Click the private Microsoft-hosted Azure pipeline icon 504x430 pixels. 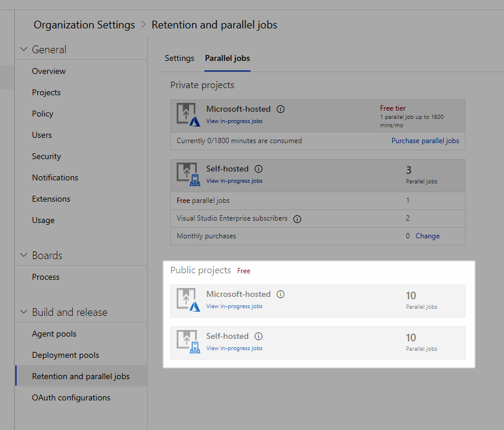point(189,115)
